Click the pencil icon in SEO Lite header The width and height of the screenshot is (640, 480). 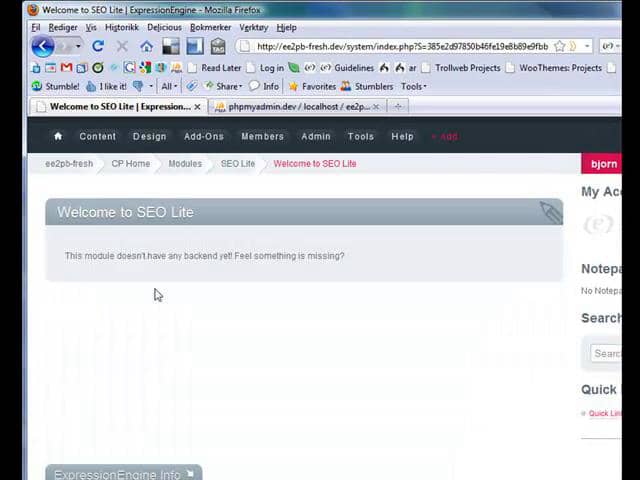[551, 212]
